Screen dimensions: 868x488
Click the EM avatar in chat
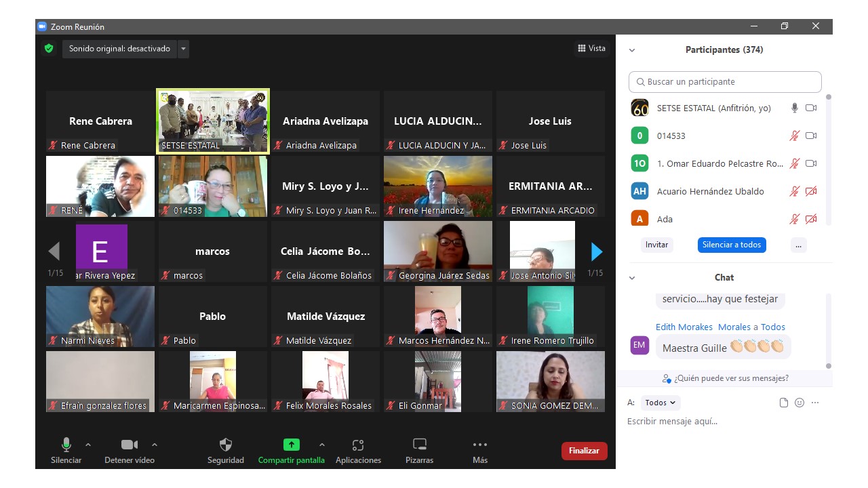coord(639,346)
